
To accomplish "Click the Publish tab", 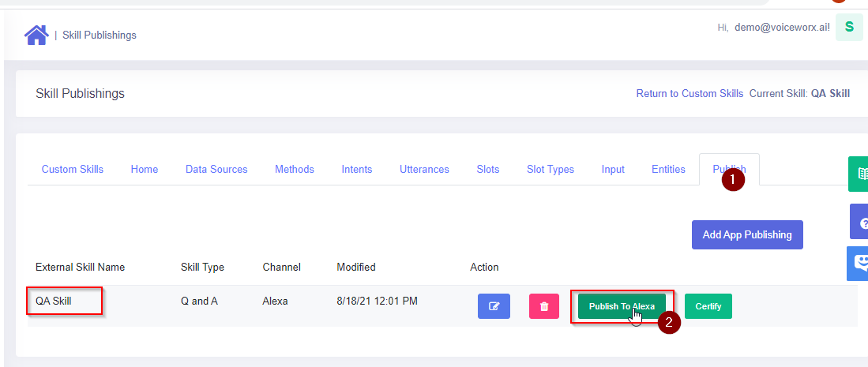I will pyautogui.click(x=728, y=169).
